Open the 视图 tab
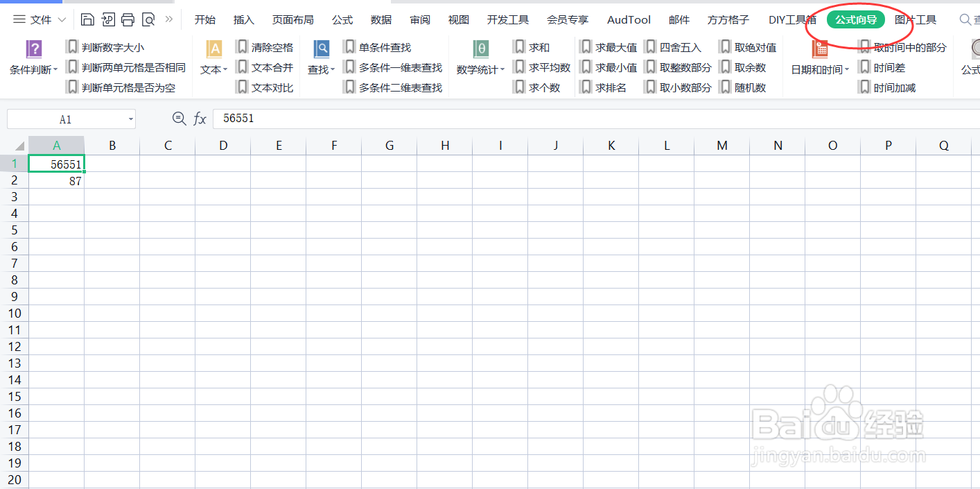The width and height of the screenshot is (980, 489). (459, 19)
